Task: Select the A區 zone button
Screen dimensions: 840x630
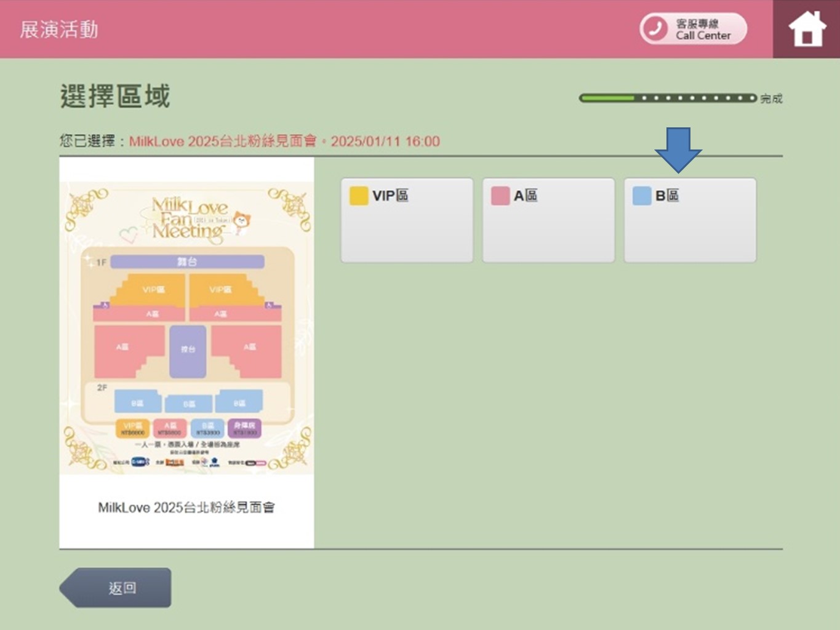Action: tap(548, 220)
